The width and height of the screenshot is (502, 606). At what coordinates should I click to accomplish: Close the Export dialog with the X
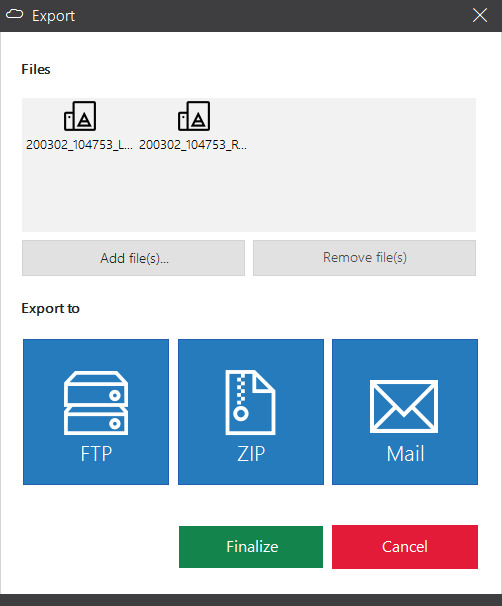480,15
